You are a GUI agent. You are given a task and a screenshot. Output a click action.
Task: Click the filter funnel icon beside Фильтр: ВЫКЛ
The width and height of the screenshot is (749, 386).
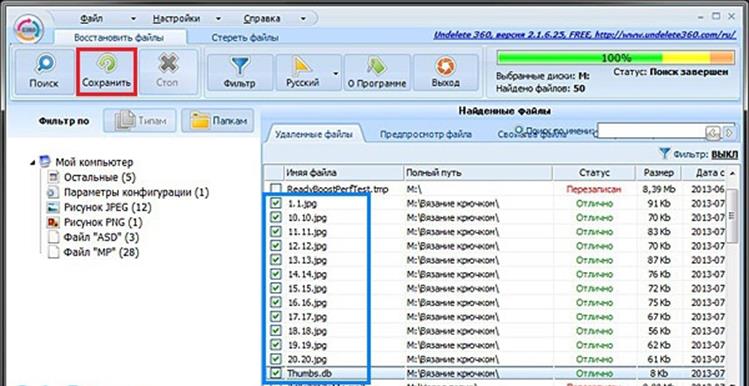pos(664,153)
